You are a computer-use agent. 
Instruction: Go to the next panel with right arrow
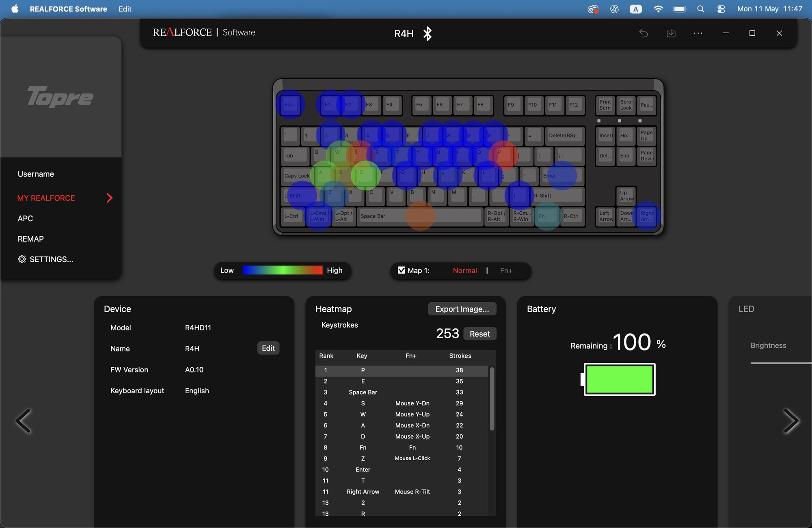791,421
